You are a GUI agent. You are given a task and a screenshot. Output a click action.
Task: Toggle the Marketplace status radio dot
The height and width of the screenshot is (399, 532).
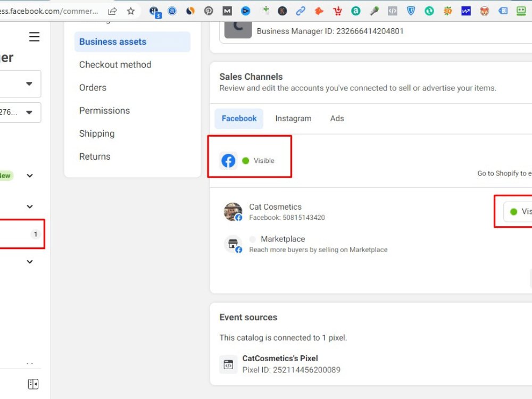[x=252, y=239]
